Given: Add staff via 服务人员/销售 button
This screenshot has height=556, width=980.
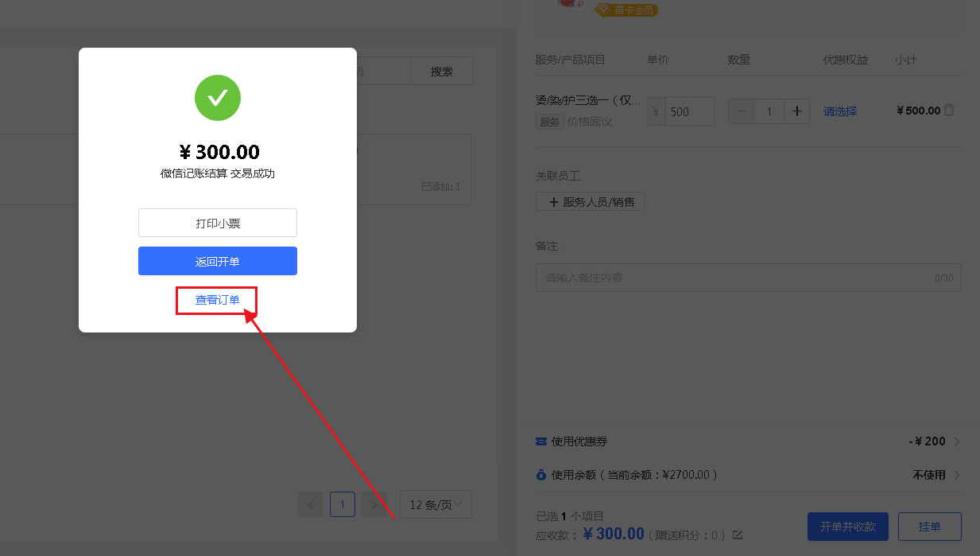Looking at the screenshot, I should click(x=591, y=202).
